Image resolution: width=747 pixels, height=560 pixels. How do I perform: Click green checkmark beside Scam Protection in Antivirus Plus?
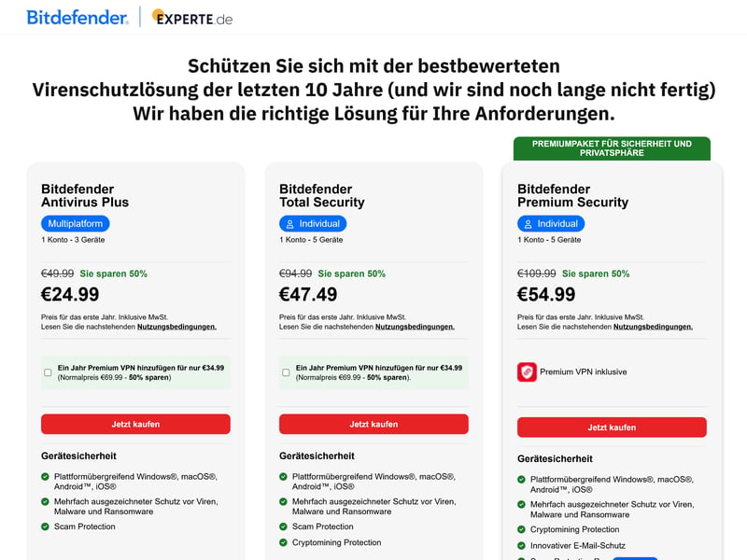coord(45,526)
